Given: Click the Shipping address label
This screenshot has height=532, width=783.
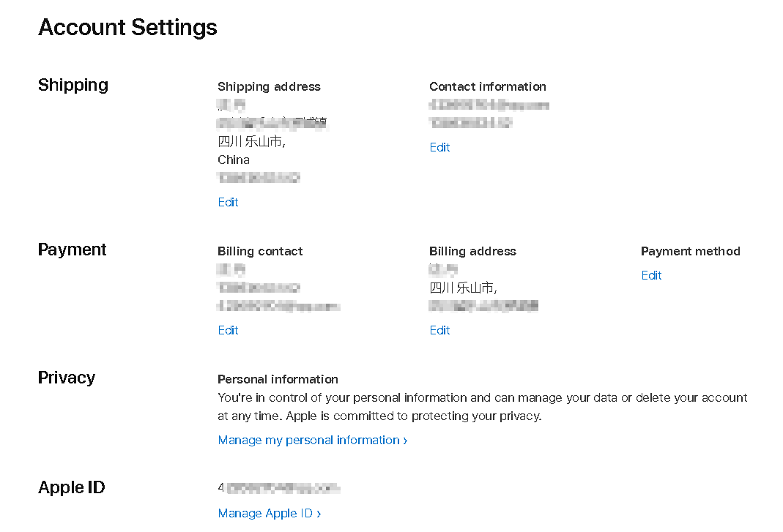Looking at the screenshot, I should [x=269, y=86].
